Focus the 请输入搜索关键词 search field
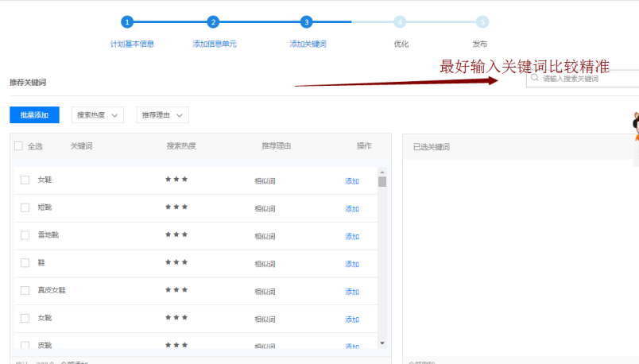Image resolution: width=639 pixels, height=364 pixels. pyautogui.click(x=588, y=79)
